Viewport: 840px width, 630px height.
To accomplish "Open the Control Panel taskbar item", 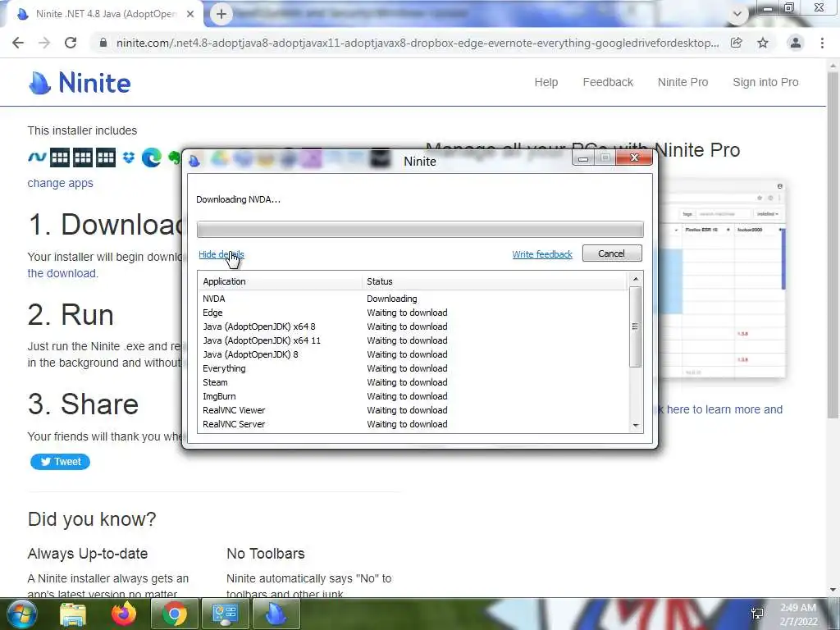I will 225,614.
